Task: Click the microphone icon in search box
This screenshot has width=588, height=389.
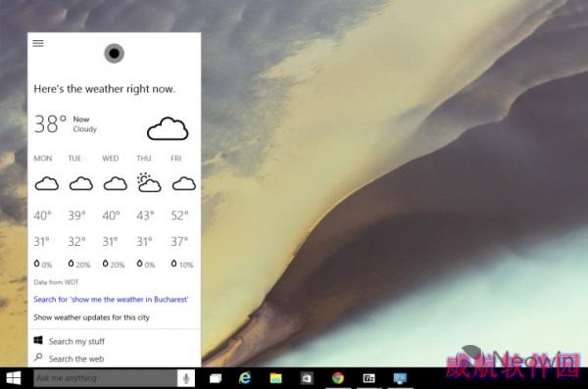Action: coord(186,378)
